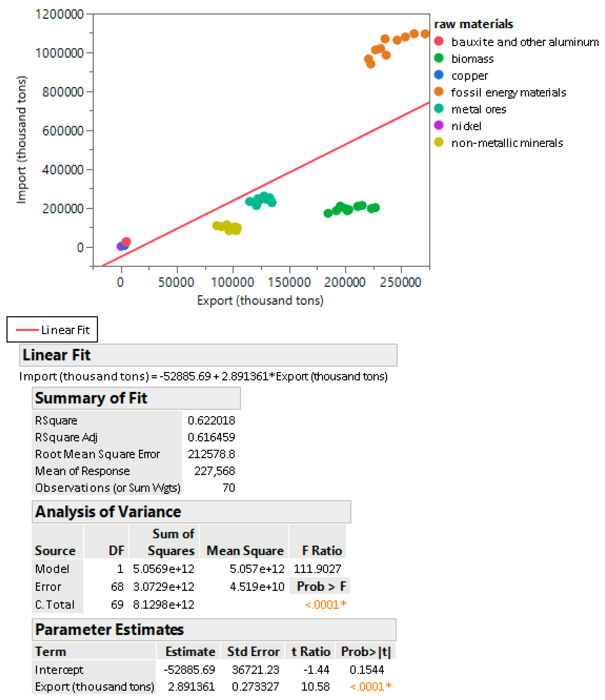The image size is (605, 700).
Task: Select the 'metal ores' legend label
Action: coord(479,109)
